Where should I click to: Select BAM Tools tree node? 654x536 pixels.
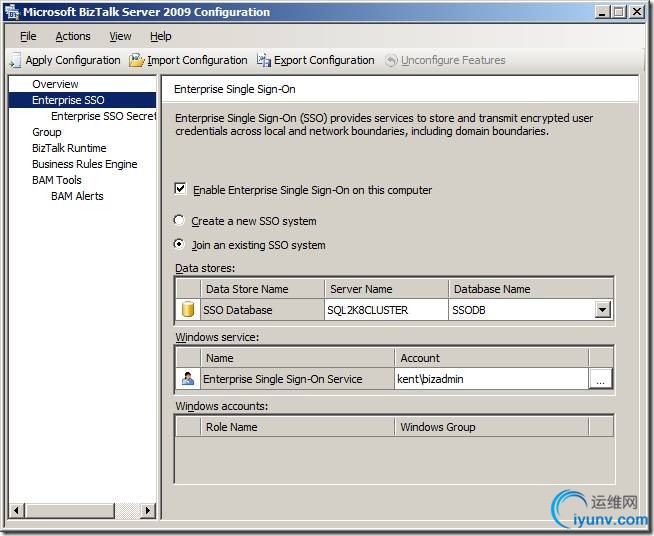(x=57, y=180)
